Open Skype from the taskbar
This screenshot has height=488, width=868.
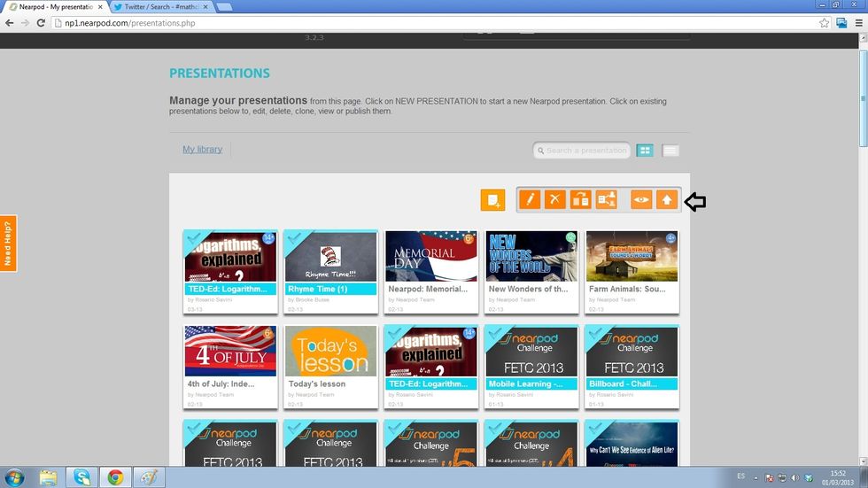point(81,477)
